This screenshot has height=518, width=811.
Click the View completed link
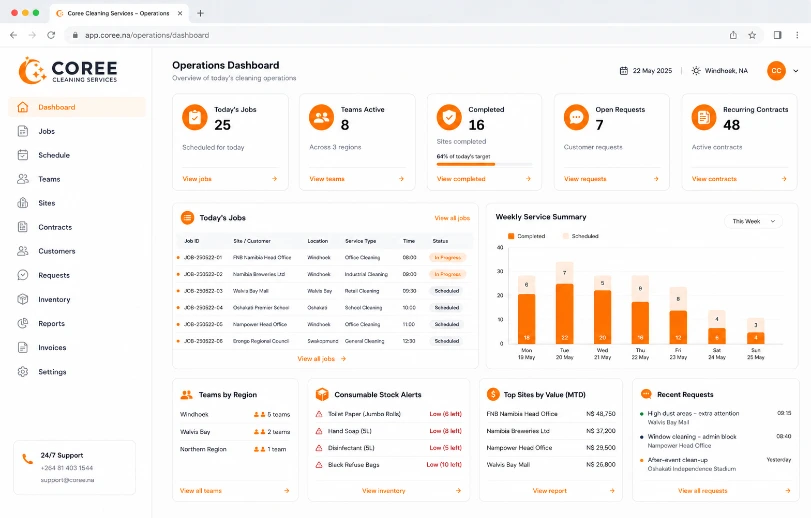pos(461,179)
